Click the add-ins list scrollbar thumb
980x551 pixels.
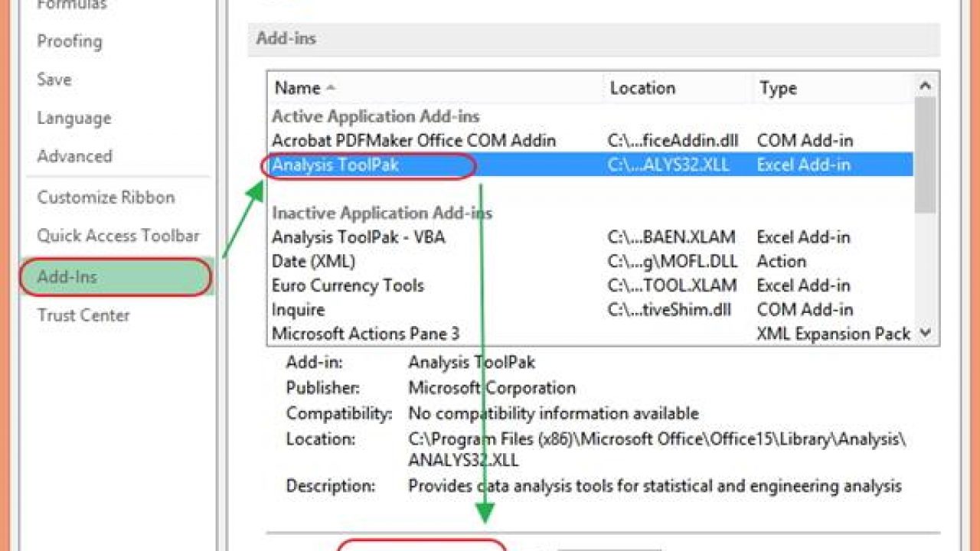[926, 155]
